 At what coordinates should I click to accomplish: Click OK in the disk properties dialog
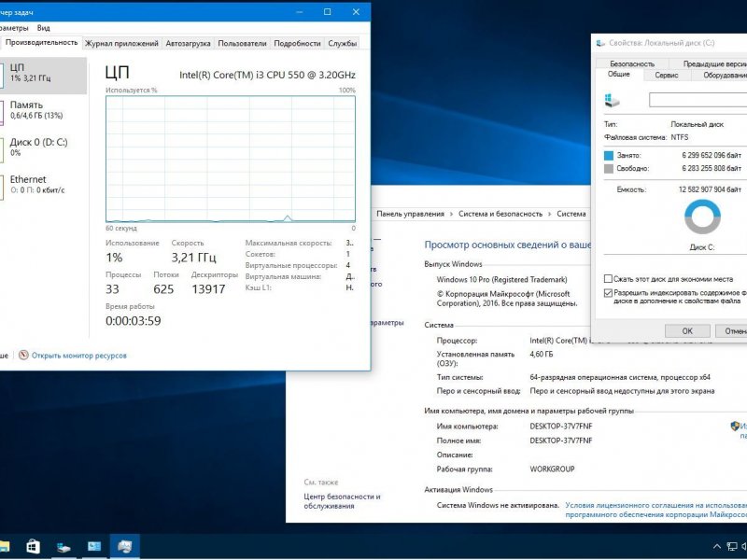pos(687,331)
